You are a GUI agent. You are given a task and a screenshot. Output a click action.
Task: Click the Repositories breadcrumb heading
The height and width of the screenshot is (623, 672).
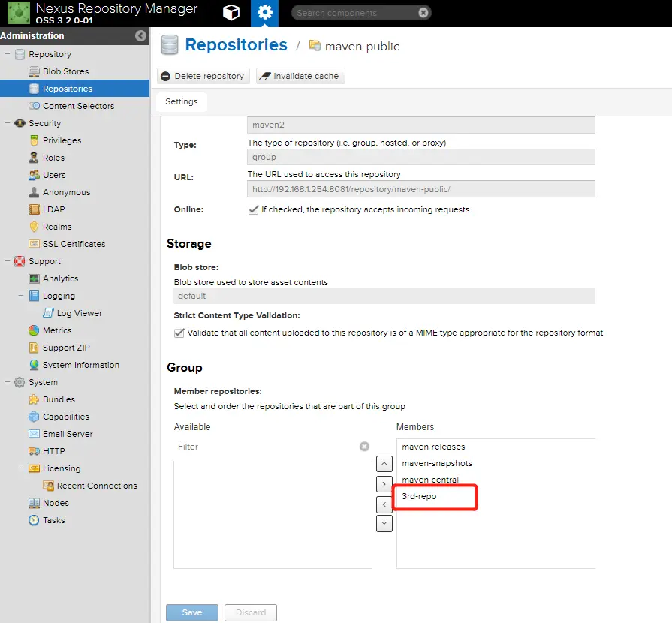[237, 44]
